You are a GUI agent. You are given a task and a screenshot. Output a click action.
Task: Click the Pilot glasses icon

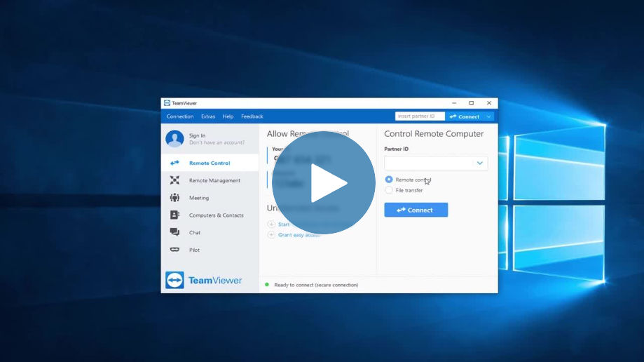pos(174,250)
